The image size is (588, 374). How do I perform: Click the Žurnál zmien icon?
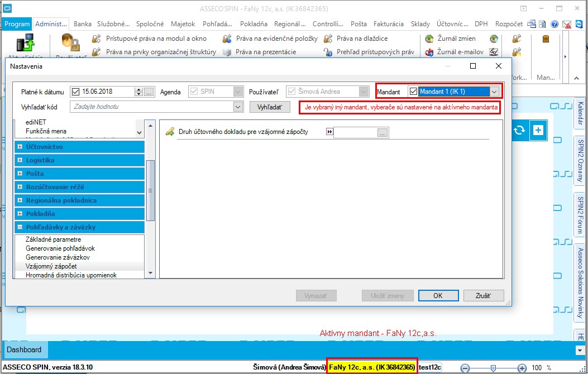coord(429,39)
